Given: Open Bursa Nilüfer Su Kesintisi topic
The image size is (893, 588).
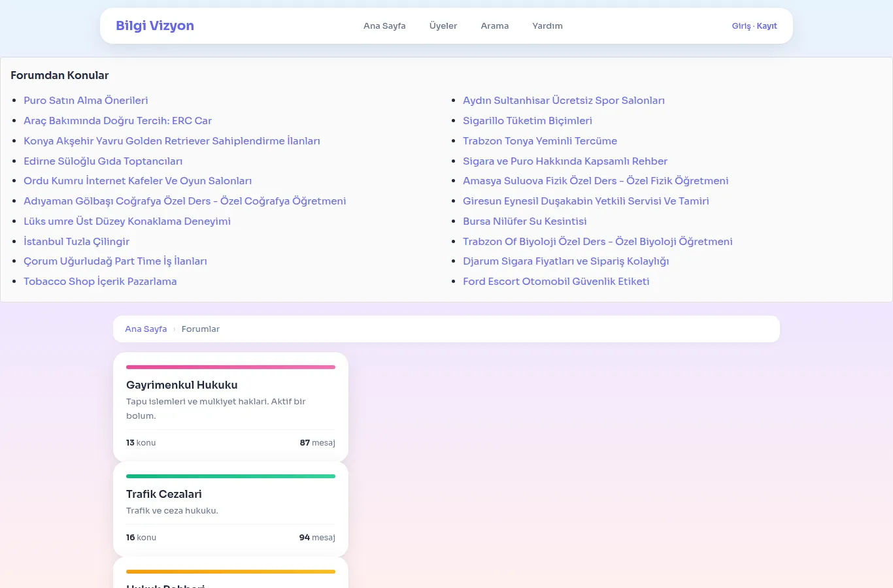Looking at the screenshot, I should 525,221.
